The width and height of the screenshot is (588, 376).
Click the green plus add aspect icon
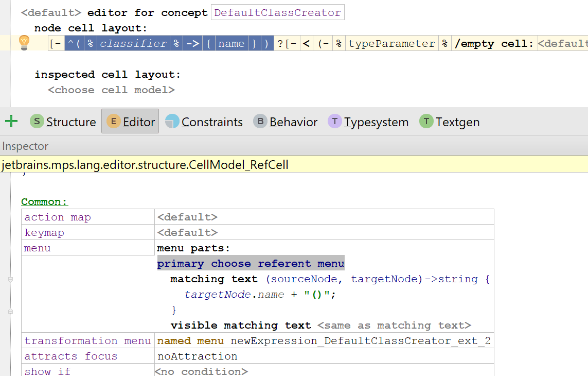[x=11, y=122]
